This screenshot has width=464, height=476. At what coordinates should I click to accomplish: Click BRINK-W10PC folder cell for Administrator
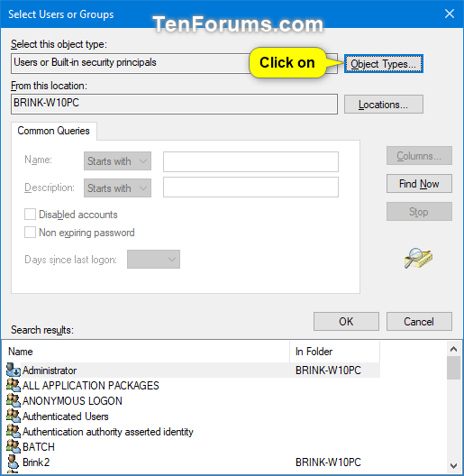328,371
